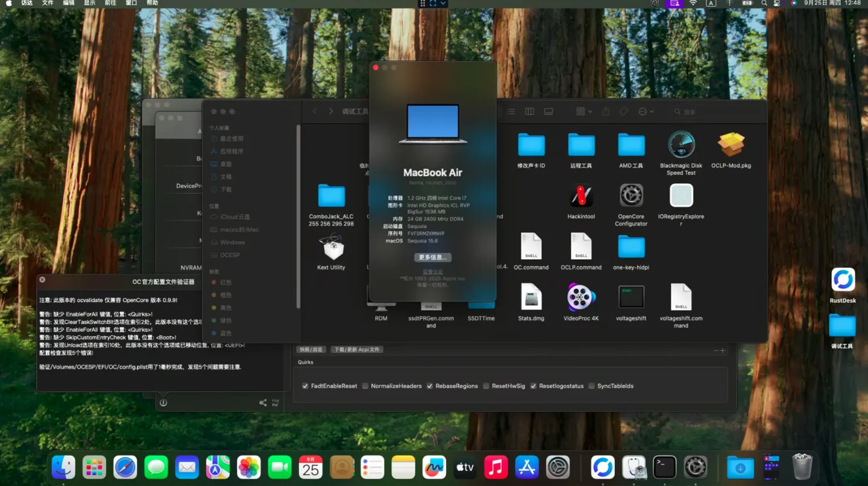Open the VideoProc 4K app
The width and height of the screenshot is (868, 486).
[x=581, y=298]
